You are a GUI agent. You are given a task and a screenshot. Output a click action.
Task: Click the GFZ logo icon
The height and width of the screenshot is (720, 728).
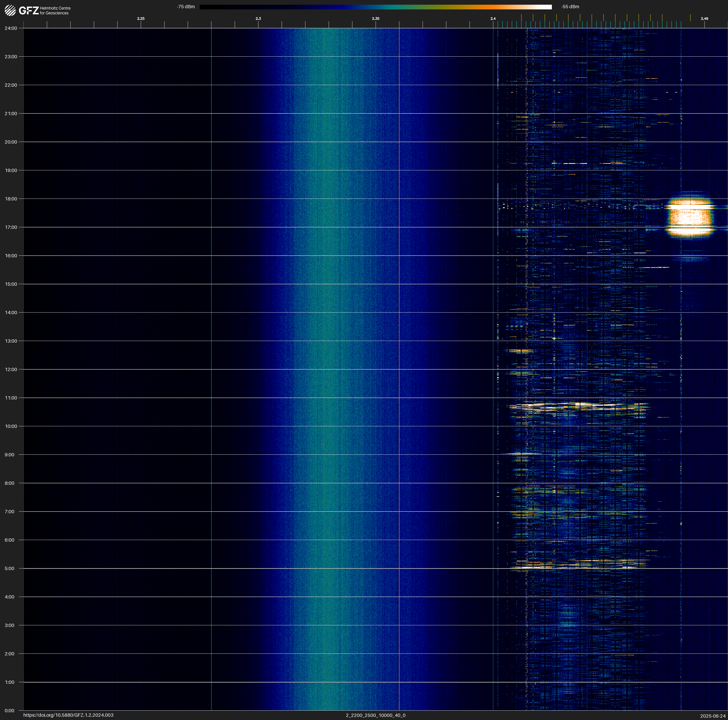point(10,11)
